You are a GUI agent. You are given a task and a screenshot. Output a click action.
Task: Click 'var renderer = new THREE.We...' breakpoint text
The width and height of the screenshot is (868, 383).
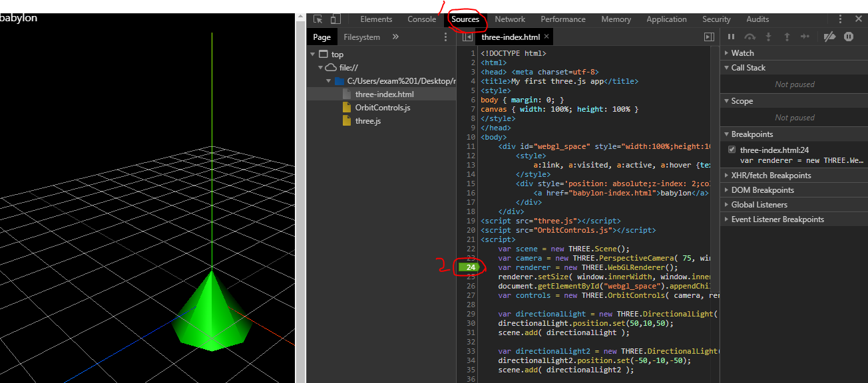801,160
